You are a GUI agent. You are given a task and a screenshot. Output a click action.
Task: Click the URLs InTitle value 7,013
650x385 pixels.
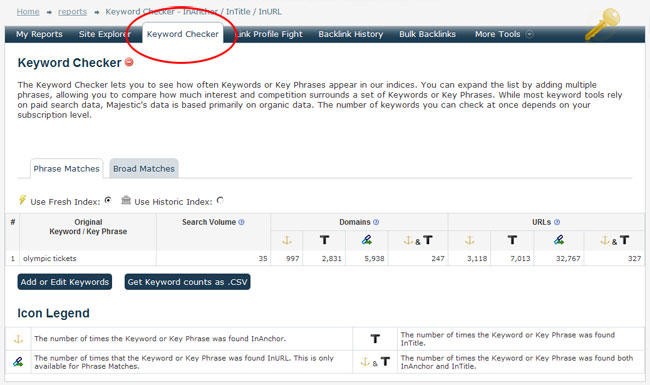(520, 259)
